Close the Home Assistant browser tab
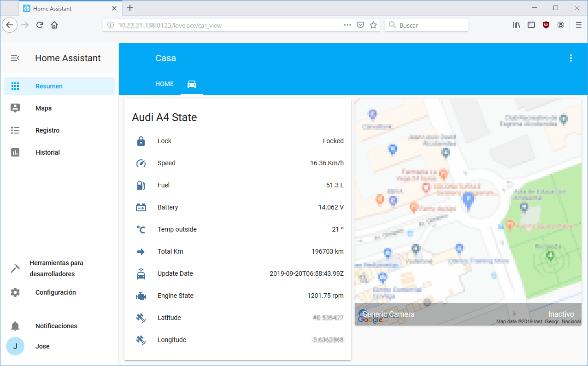The height and width of the screenshot is (366, 588). click(114, 8)
